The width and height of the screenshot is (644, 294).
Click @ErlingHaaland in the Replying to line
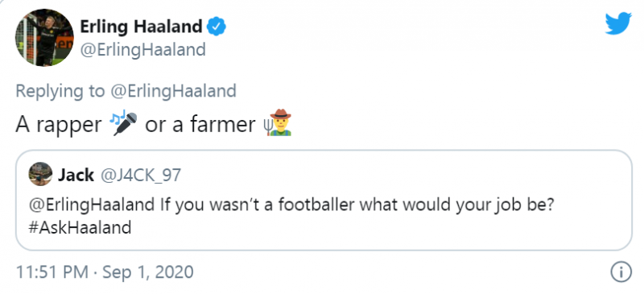pyautogui.click(x=173, y=91)
